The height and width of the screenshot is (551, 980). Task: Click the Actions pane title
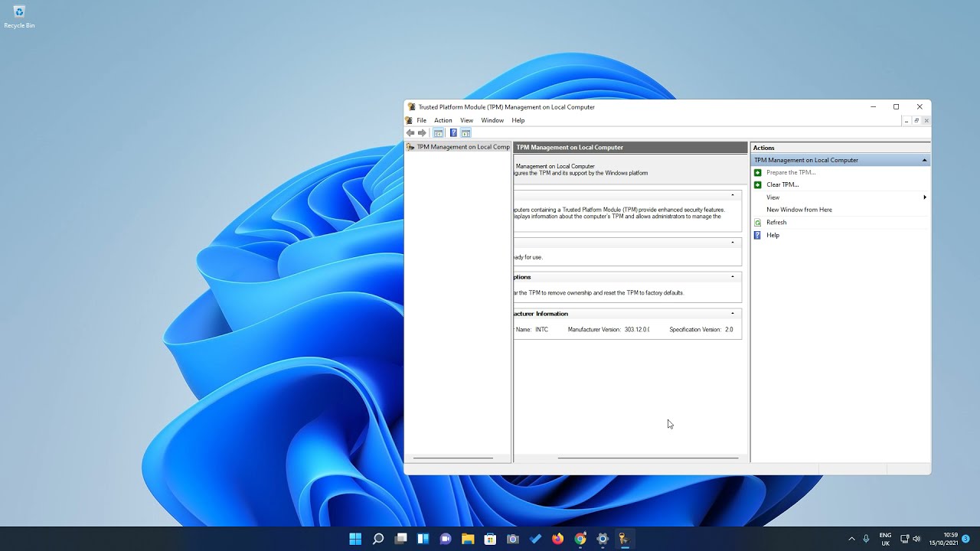(x=764, y=148)
